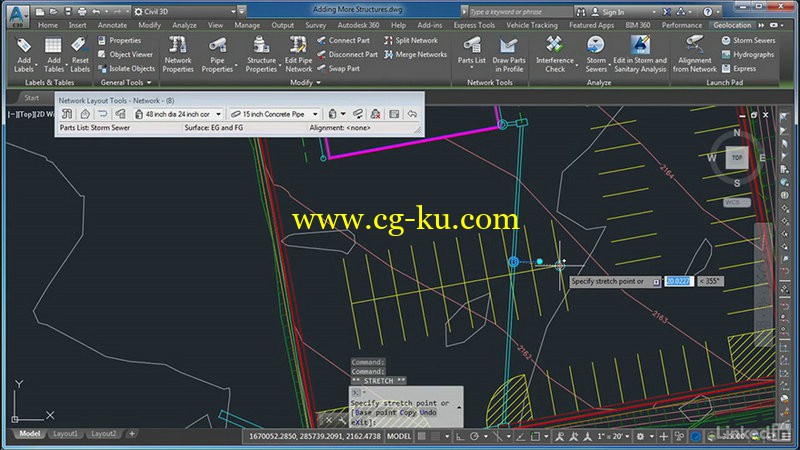
Task: Open the application menu A button
Action: pos(17,15)
